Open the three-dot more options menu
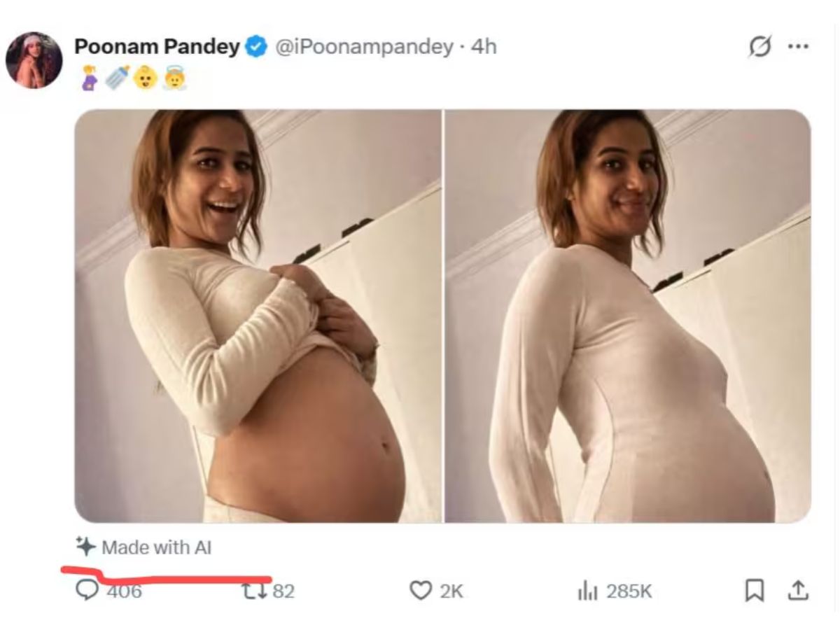 tap(798, 47)
